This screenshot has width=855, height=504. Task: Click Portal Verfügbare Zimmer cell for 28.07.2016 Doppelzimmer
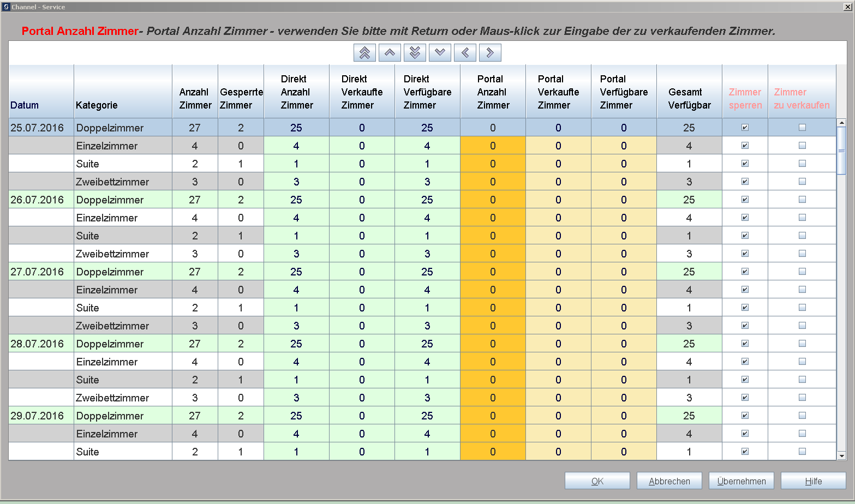click(624, 344)
